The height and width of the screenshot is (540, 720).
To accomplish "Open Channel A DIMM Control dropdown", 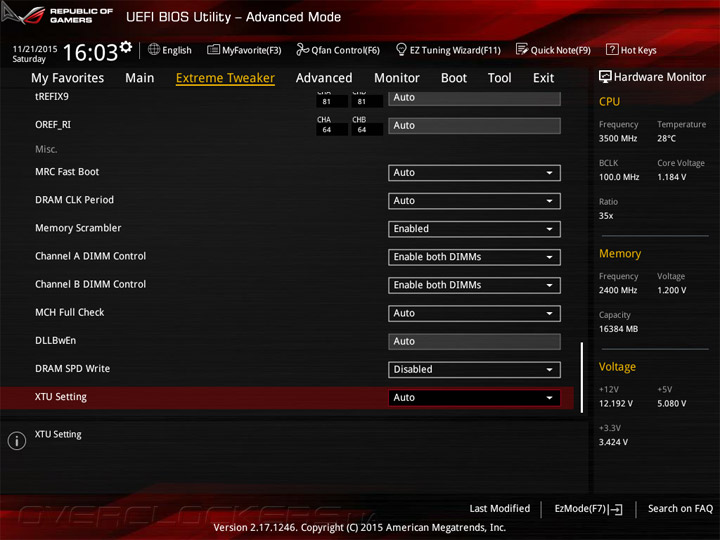I will click(x=474, y=257).
